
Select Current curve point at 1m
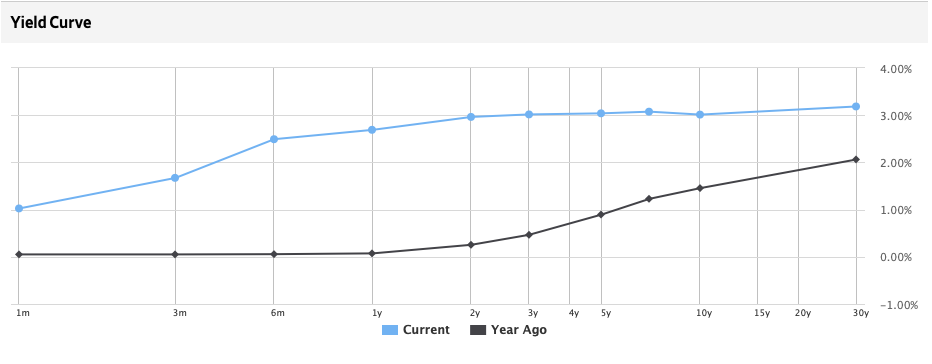(18, 209)
